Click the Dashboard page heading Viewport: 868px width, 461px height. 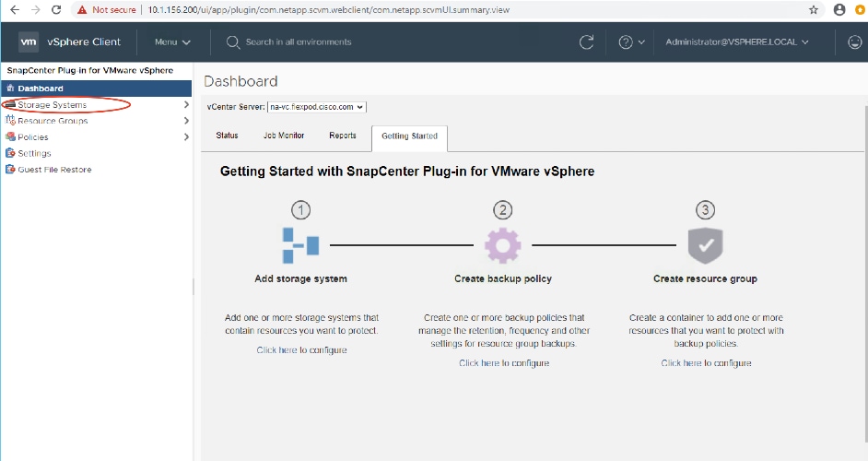[240, 81]
